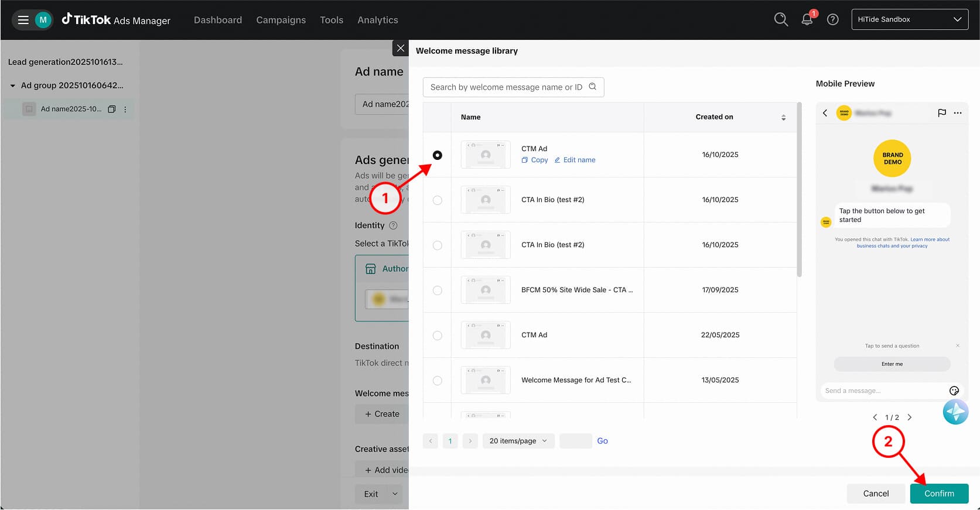Image resolution: width=980 pixels, height=510 pixels.
Task: Open the three-dot menu in mobile preview
Action: (958, 113)
